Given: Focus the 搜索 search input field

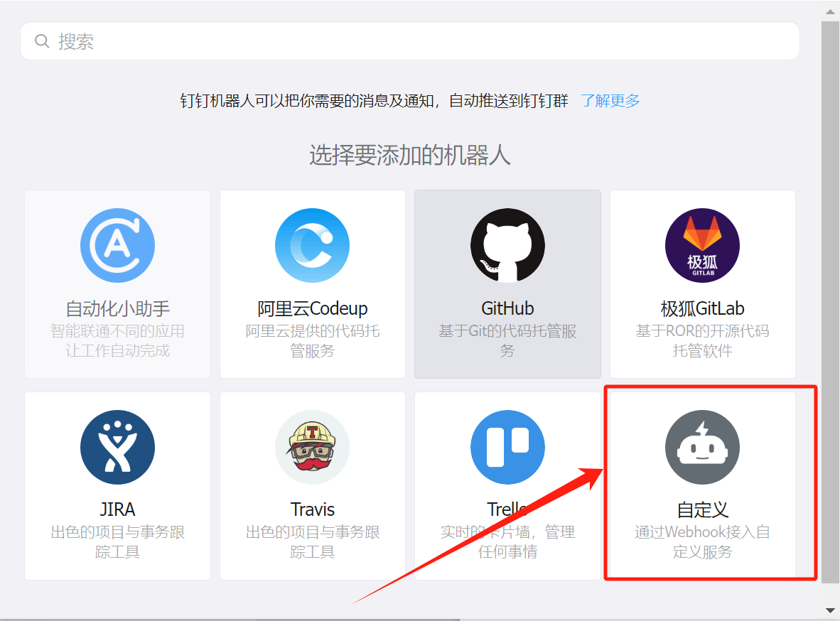Looking at the screenshot, I should click(x=410, y=40).
